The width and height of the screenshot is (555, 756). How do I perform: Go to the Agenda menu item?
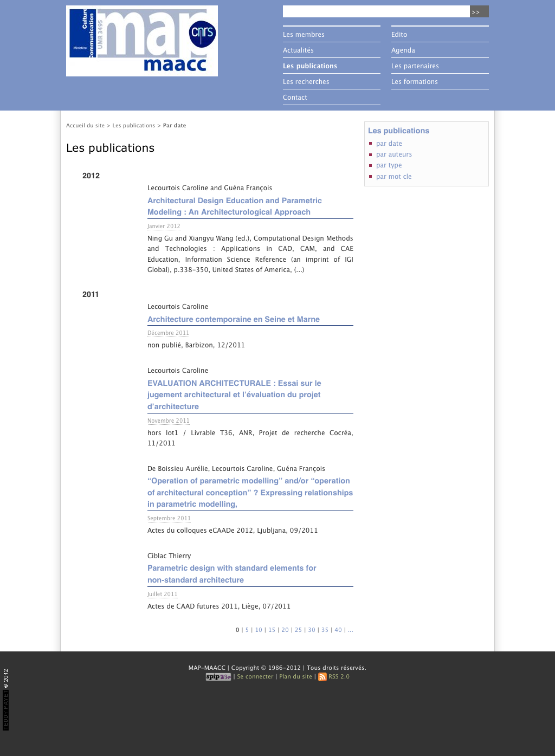coord(403,50)
